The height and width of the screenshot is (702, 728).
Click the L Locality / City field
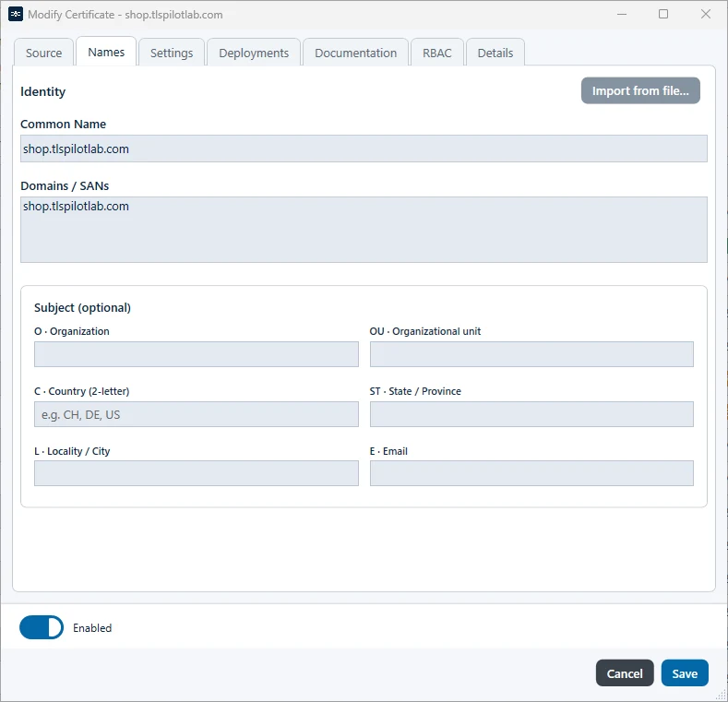tap(197, 473)
